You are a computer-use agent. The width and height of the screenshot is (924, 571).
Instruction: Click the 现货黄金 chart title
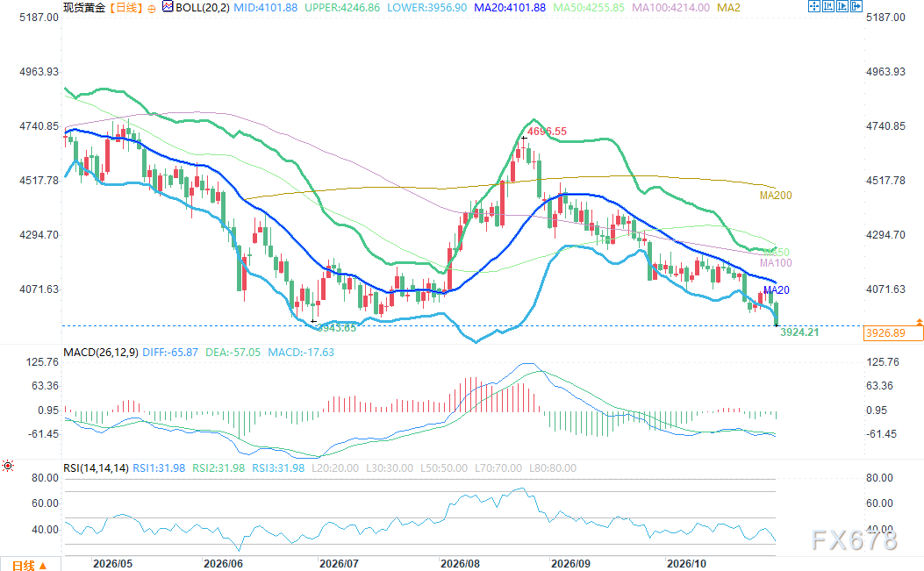pos(84,8)
